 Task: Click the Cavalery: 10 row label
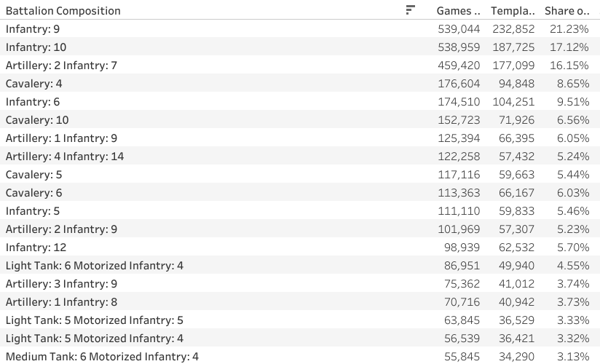(37, 120)
